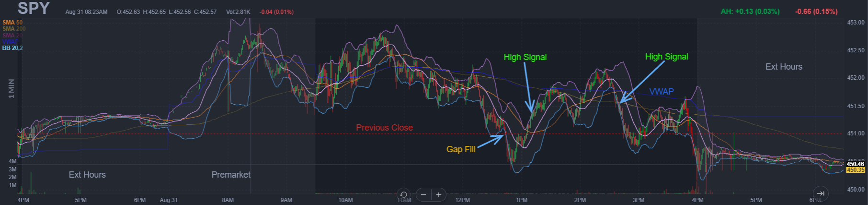868x205 pixels.
Task: Click the 451.00 price axis label
Action: pos(856,133)
